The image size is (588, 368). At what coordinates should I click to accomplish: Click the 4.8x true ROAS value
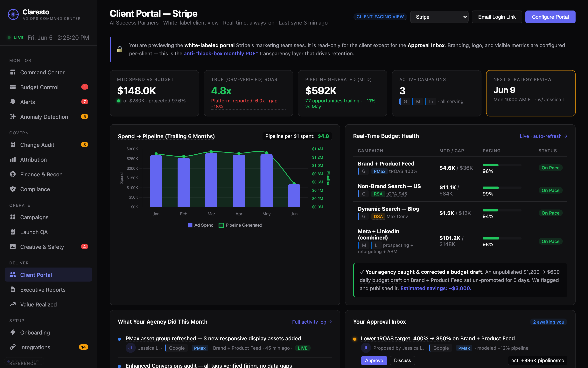[221, 91]
